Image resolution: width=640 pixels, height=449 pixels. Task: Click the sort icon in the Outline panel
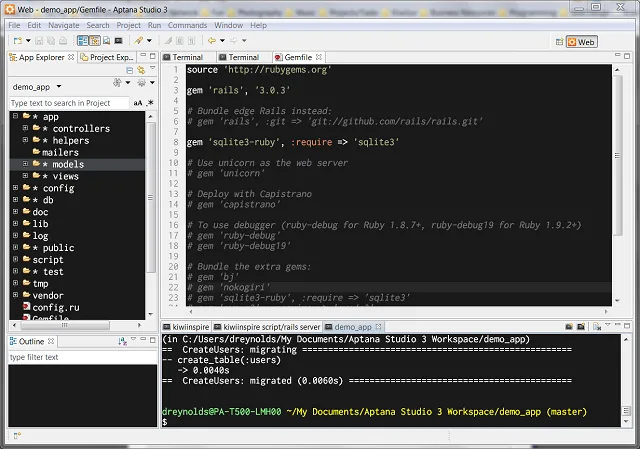pos(122,341)
